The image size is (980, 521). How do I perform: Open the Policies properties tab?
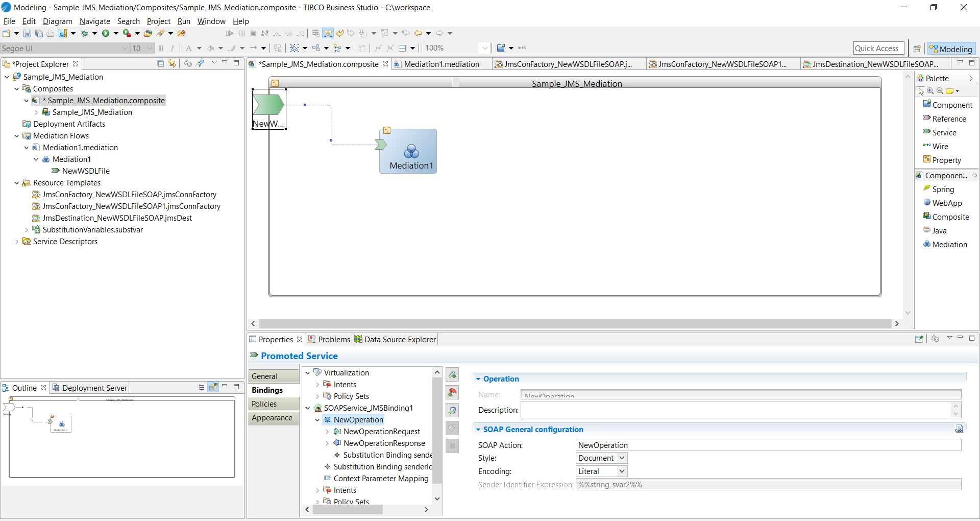(264, 404)
